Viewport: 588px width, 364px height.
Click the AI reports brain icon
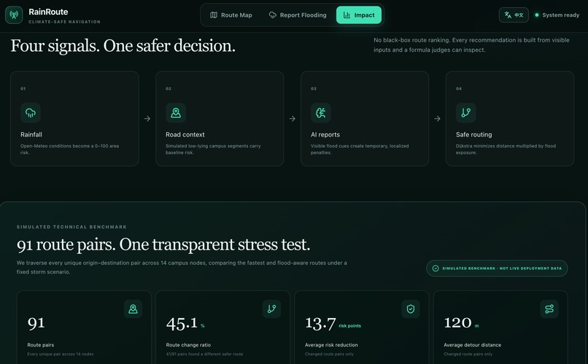(x=320, y=112)
